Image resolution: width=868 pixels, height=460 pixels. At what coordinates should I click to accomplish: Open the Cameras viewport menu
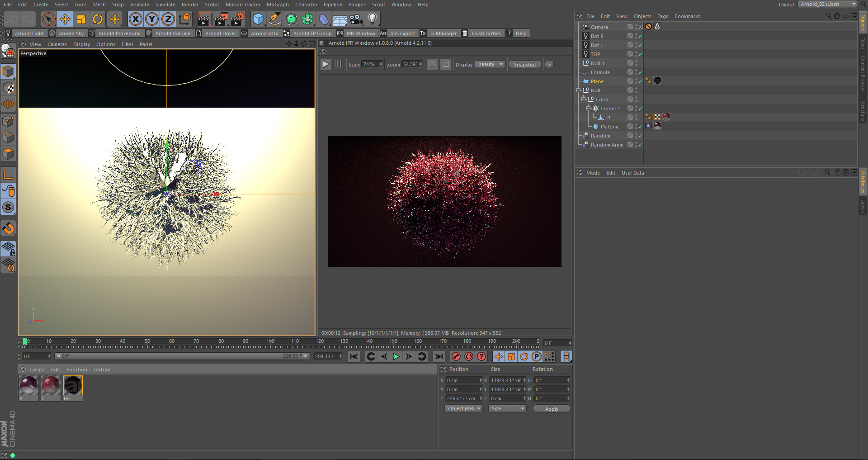point(57,44)
